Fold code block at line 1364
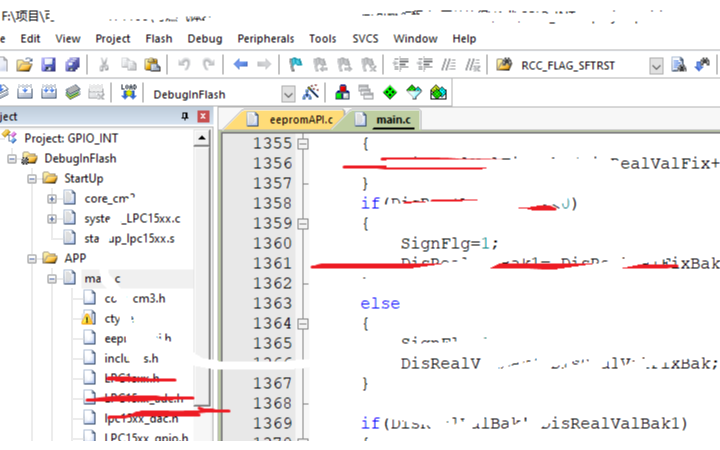The width and height of the screenshot is (720, 450). [303, 324]
